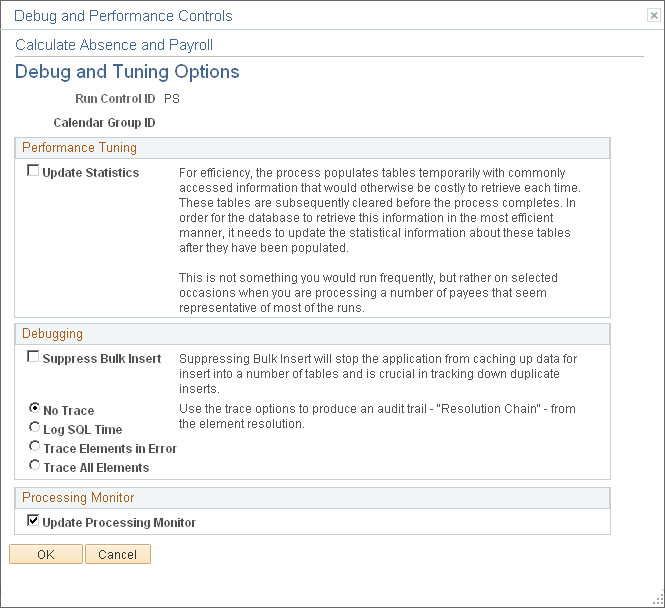665x608 pixels.
Task: Click the Cancel button
Action: 118,554
